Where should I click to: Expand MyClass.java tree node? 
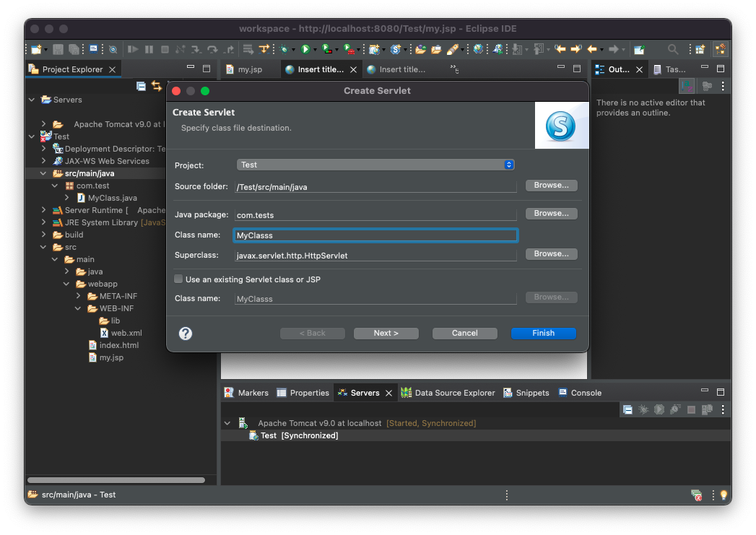[66, 198]
